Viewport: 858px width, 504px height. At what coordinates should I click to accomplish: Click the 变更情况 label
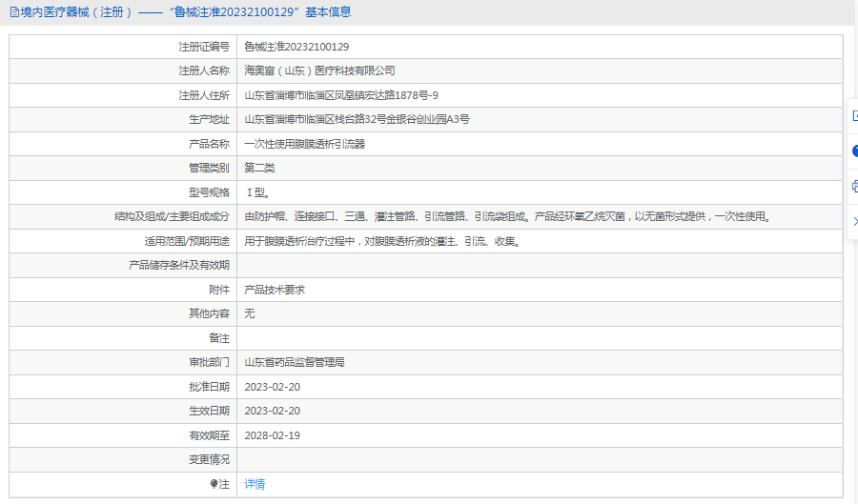tap(209, 460)
